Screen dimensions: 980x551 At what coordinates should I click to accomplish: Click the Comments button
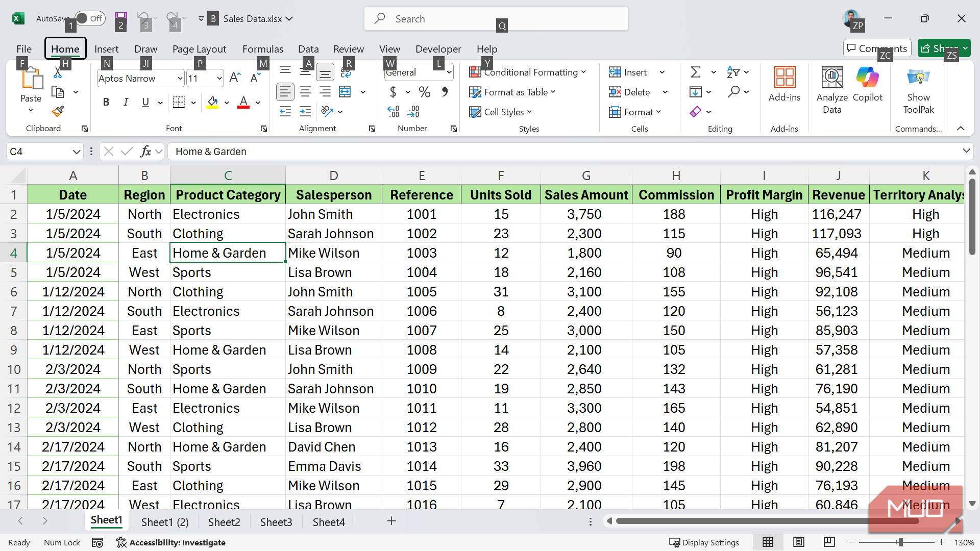click(877, 48)
